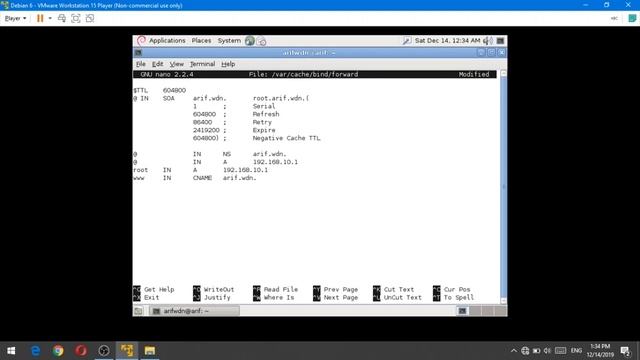
Task: Click the 'To Spell' nano shortcut text
Action: pyautogui.click(x=459, y=298)
